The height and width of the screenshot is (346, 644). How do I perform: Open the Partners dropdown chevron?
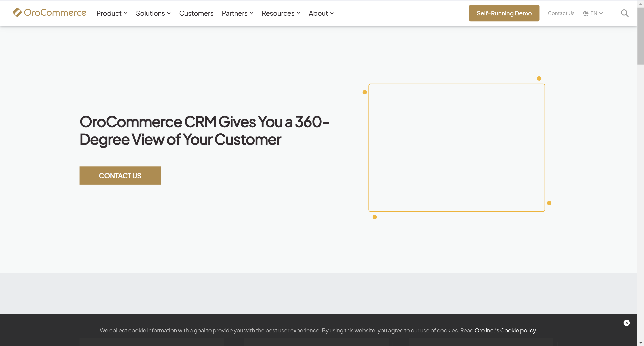tap(251, 13)
